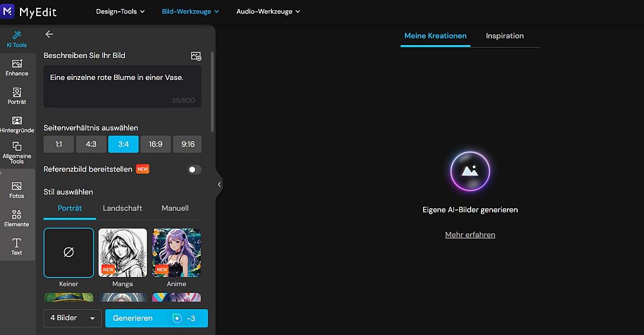Expand the Design-Tools menu

[120, 12]
